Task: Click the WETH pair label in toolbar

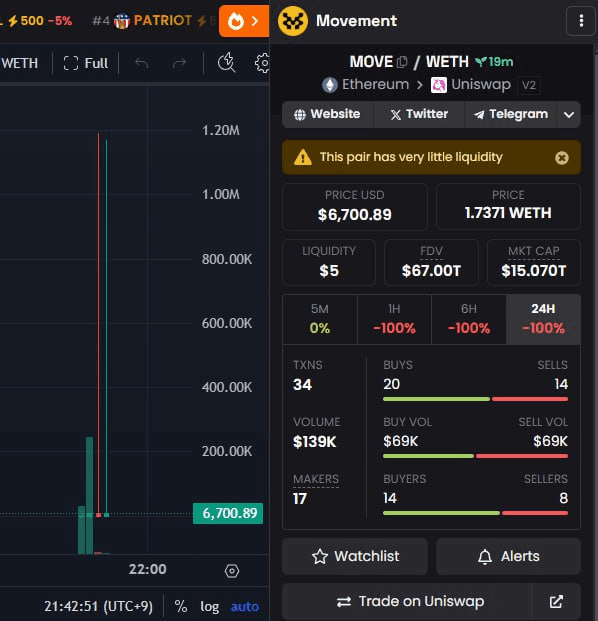Action: tap(19, 63)
